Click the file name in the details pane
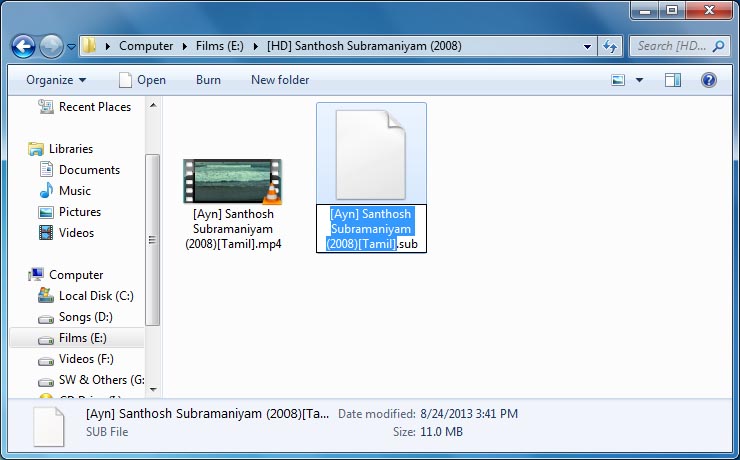The width and height of the screenshot is (740, 460). 208,414
